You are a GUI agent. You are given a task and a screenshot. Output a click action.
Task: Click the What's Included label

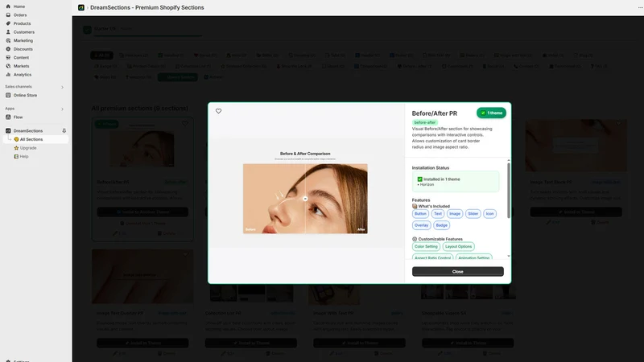tap(434, 207)
